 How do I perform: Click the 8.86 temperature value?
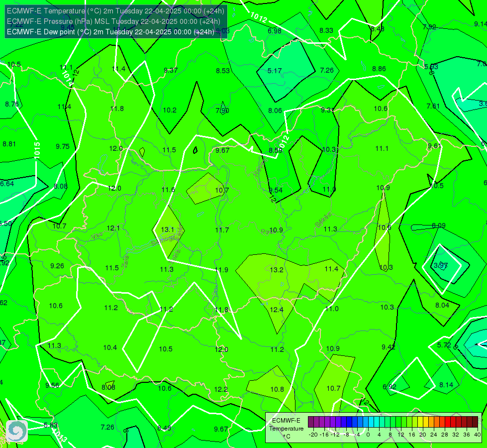pos(379,69)
